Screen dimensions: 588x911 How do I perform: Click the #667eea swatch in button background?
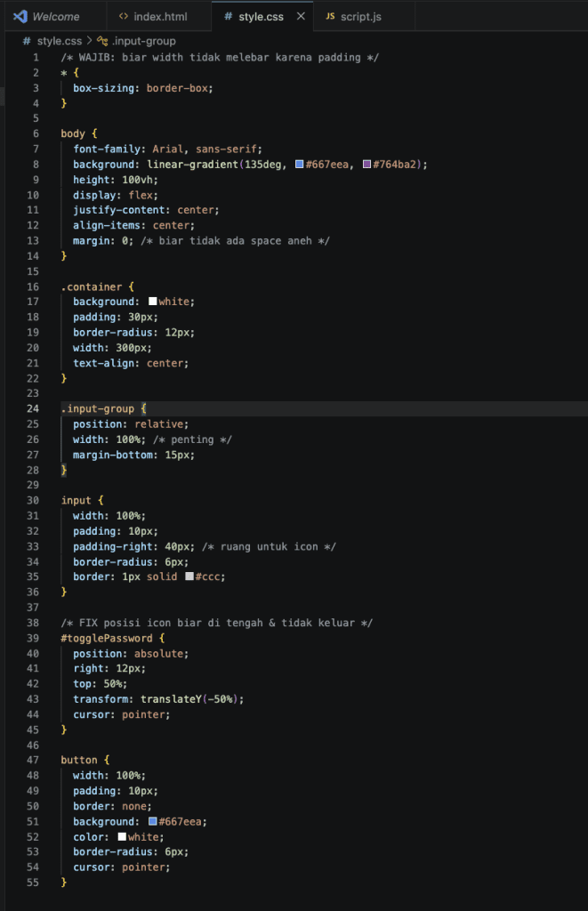153,821
